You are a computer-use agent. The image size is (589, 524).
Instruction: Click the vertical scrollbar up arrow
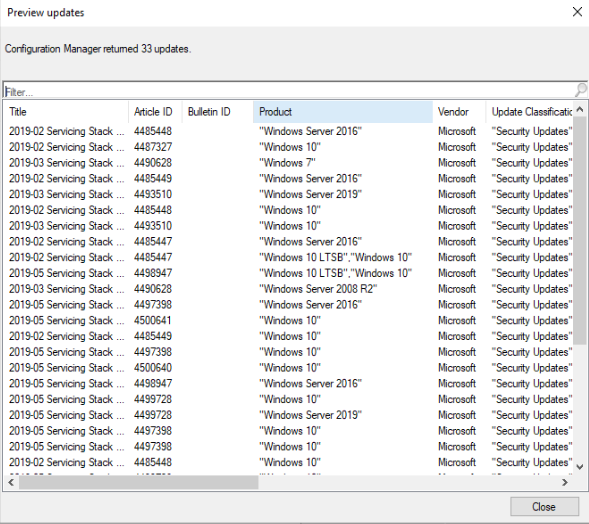580,110
